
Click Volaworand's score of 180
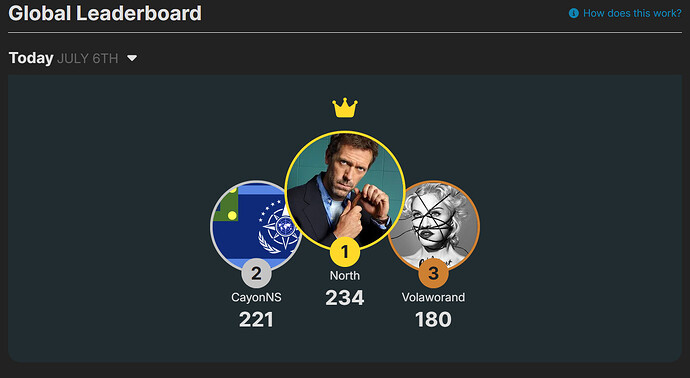pos(433,319)
